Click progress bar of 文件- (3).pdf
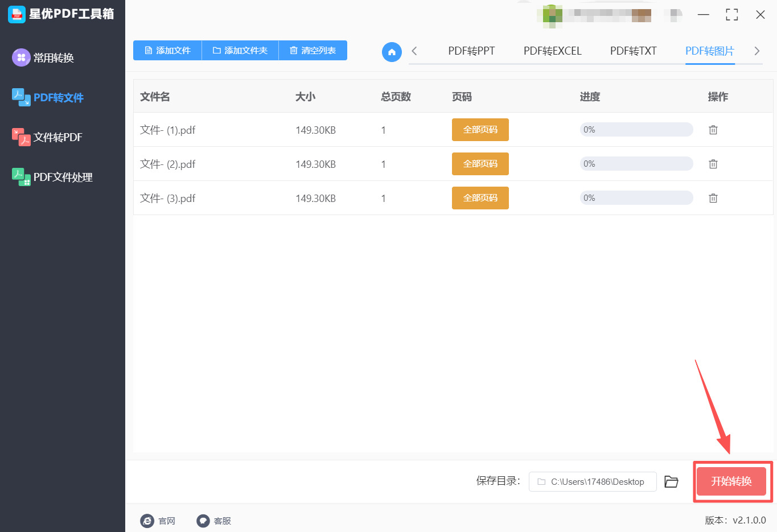 [636, 198]
